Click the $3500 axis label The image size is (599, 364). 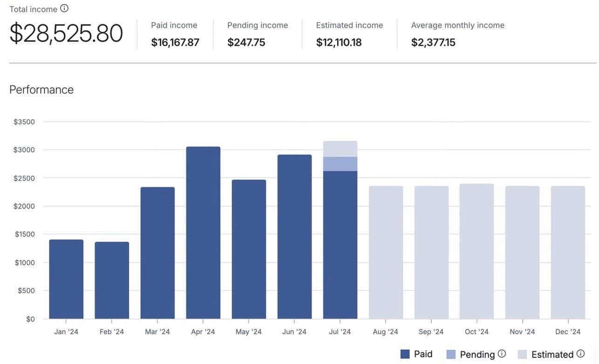[24, 122]
